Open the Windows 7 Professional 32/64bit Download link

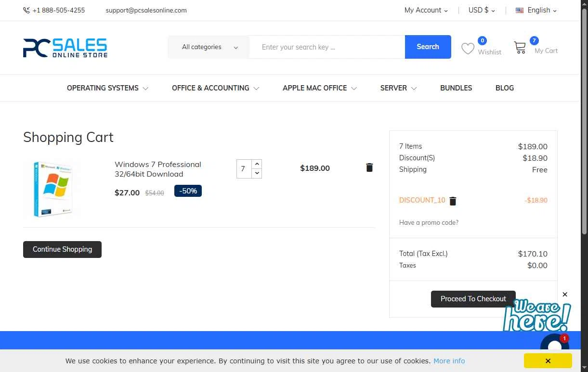coord(158,169)
